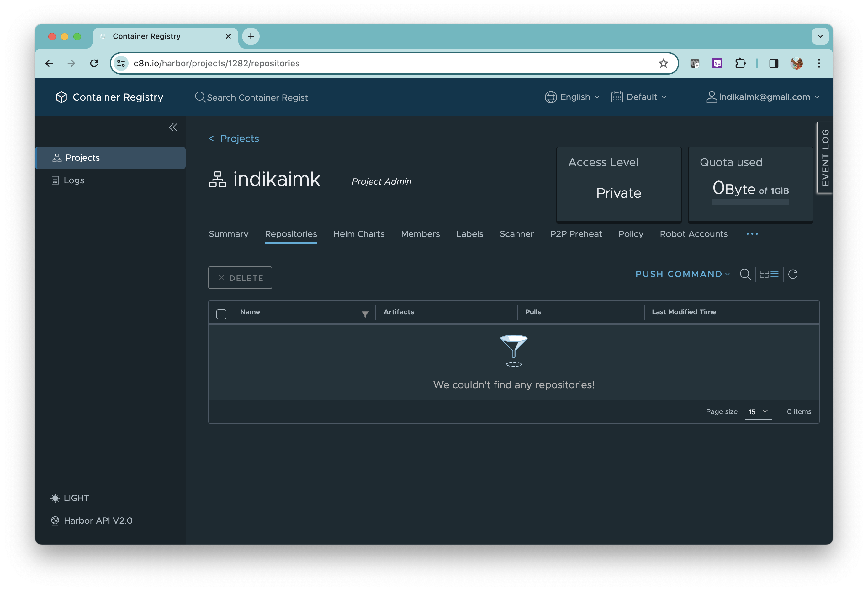This screenshot has width=868, height=591.
Task: Open the Scanner tab
Action: (516, 234)
